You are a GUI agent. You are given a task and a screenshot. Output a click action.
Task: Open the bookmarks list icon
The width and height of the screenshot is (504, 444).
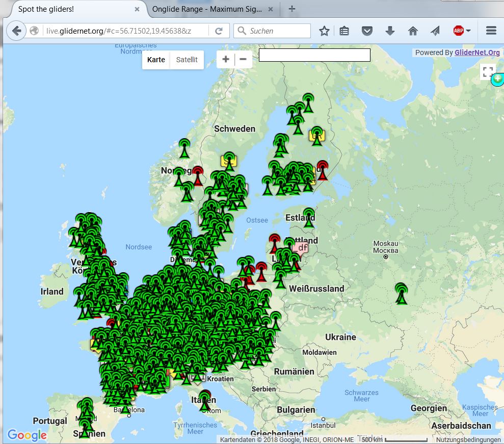(x=344, y=31)
